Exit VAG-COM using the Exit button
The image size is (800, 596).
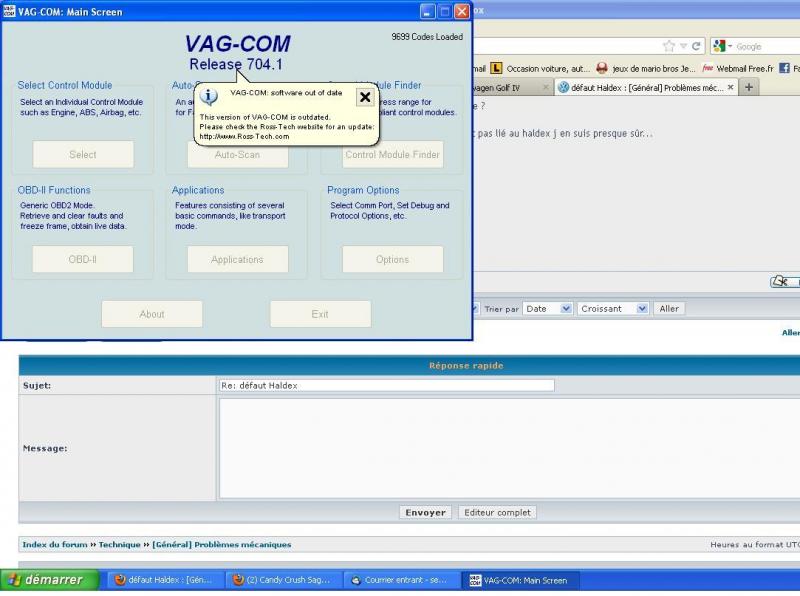pyautogui.click(x=320, y=314)
